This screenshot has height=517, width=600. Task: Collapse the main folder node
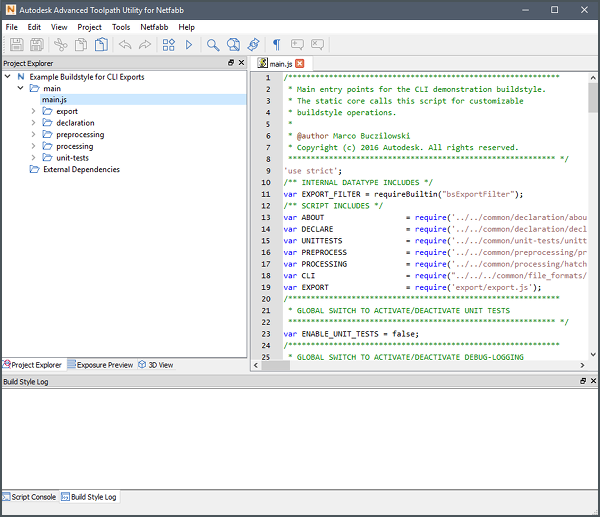click(20, 88)
